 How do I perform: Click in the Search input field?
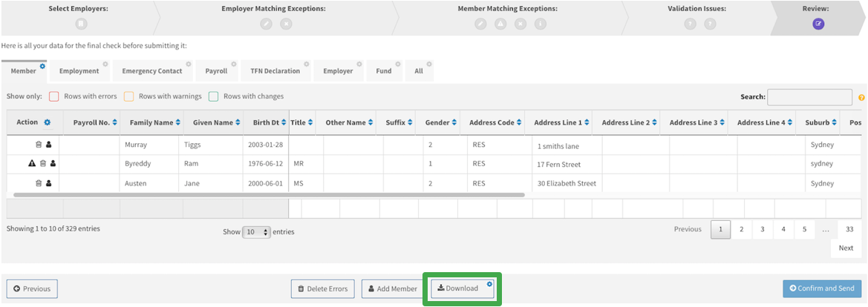click(x=810, y=97)
